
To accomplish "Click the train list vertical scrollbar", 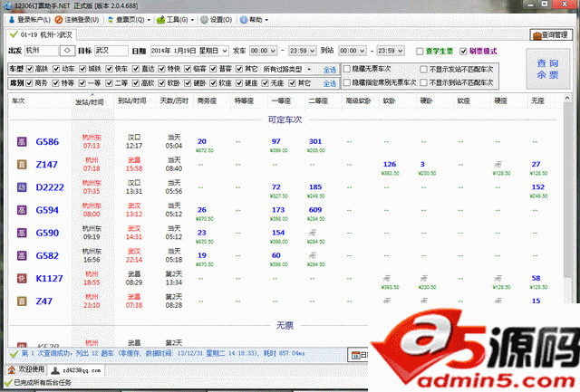I will pyautogui.click(x=567, y=190).
